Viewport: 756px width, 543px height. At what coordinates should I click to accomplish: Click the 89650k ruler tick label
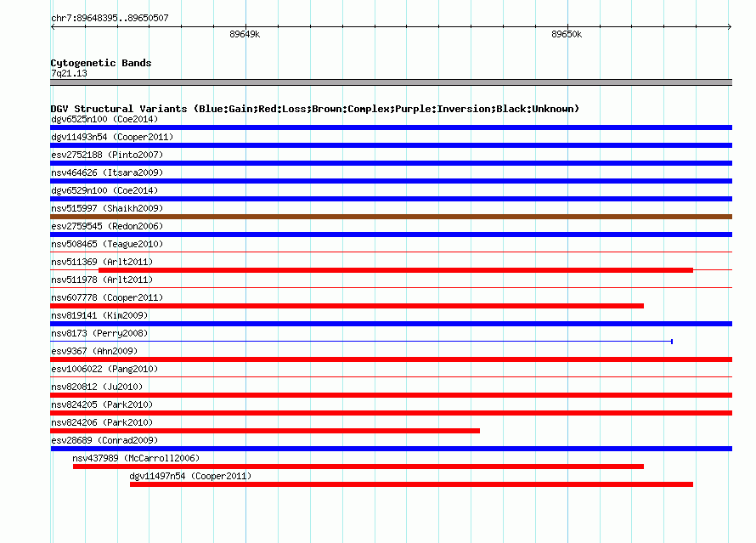(x=567, y=34)
